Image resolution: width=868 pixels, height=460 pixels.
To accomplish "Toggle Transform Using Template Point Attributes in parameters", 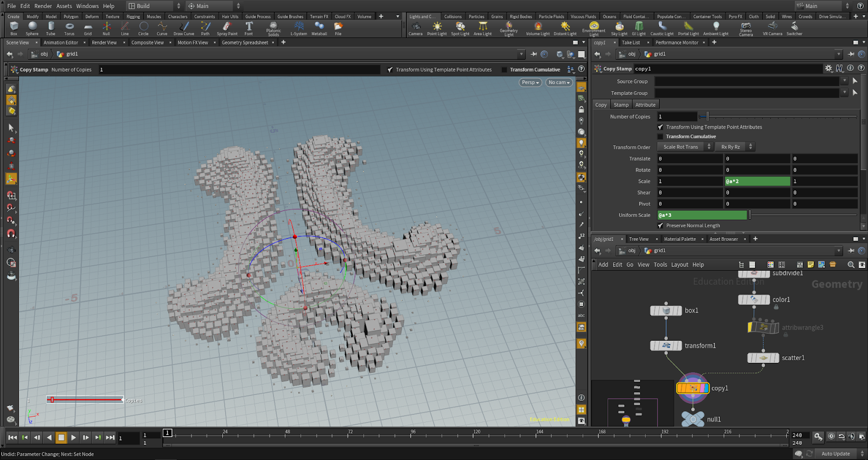I will point(660,127).
